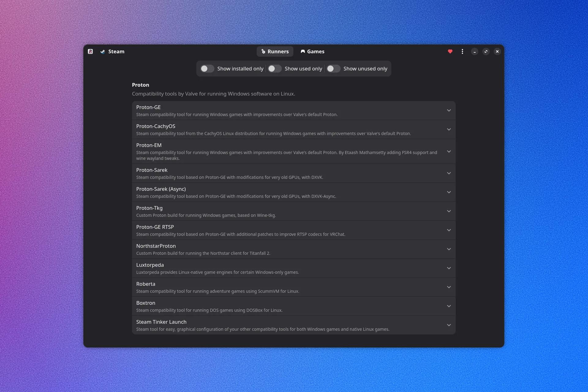Click the 'Proton-GE' runner title

[x=149, y=107]
